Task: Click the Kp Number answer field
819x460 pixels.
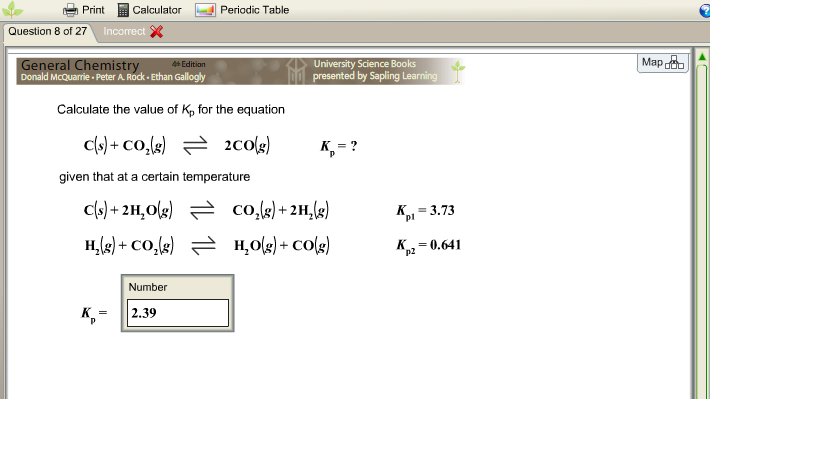Action: point(178,313)
